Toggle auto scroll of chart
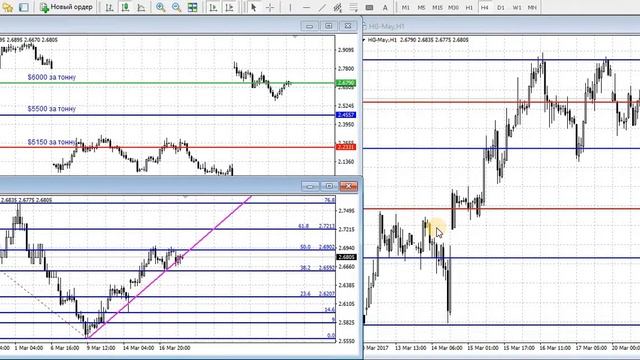Screen dimensions: 640x360 click(213, 7)
